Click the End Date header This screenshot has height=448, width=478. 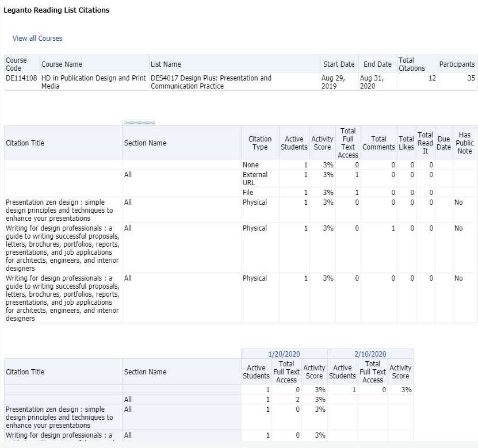(x=377, y=64)
